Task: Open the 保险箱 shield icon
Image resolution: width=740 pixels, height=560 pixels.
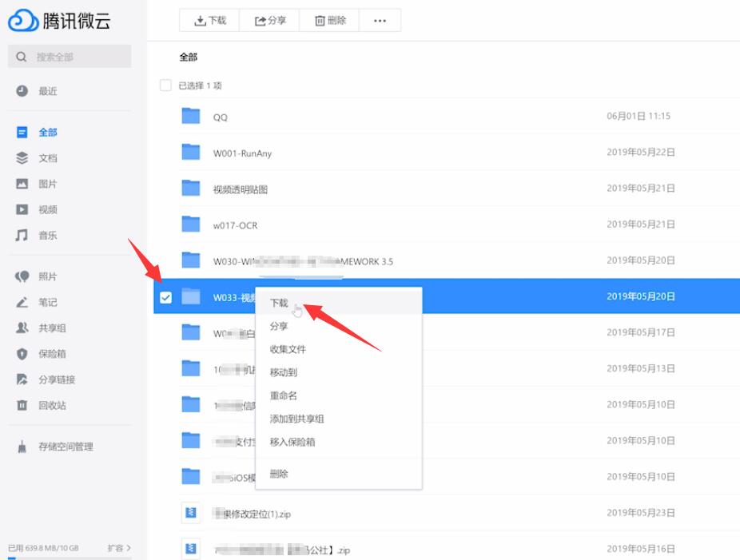Action: coord(22,354)
